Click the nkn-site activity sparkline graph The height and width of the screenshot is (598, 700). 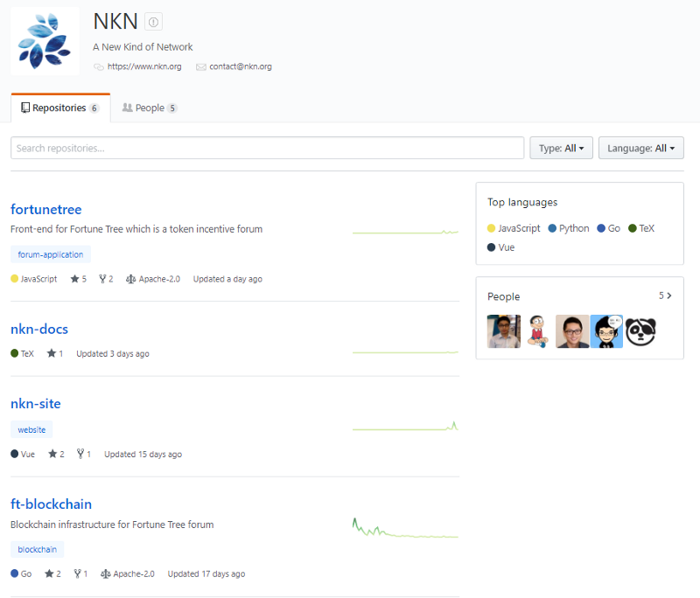pos(405,426)
